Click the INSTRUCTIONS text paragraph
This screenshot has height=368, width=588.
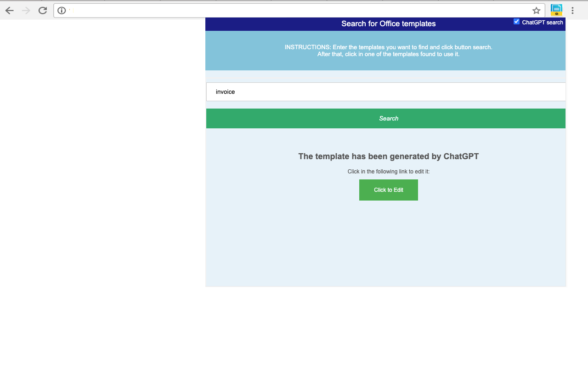tap(389, 51)
